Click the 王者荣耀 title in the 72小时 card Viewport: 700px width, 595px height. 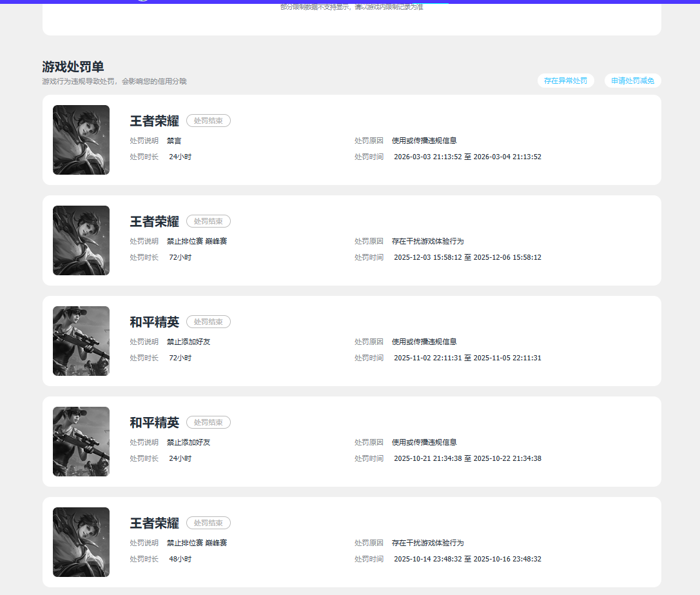[x=155, y=221]
